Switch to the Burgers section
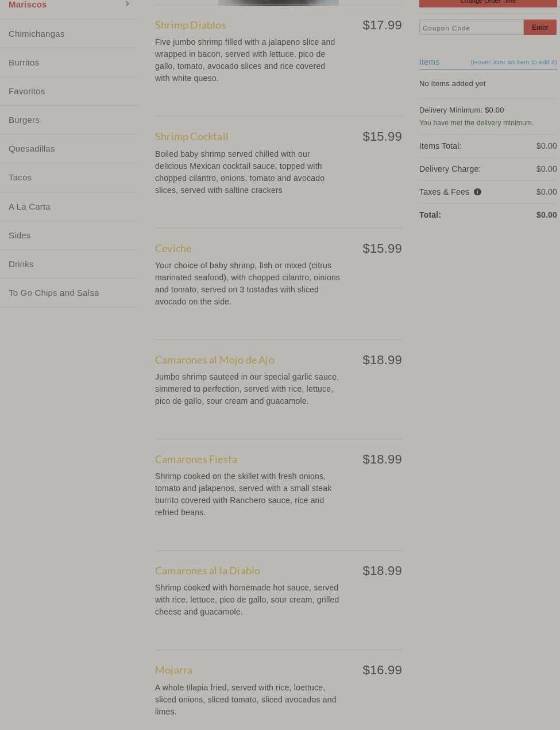Viewport: 560px width, 730px height. point(24,119)
